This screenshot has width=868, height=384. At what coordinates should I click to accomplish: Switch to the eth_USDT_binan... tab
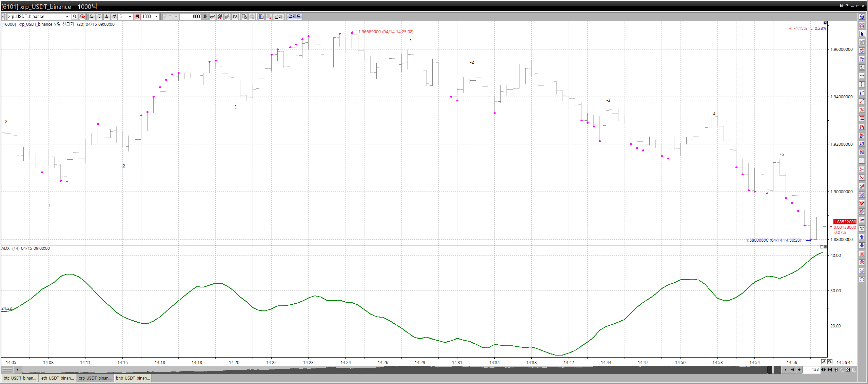coord(57,378)
